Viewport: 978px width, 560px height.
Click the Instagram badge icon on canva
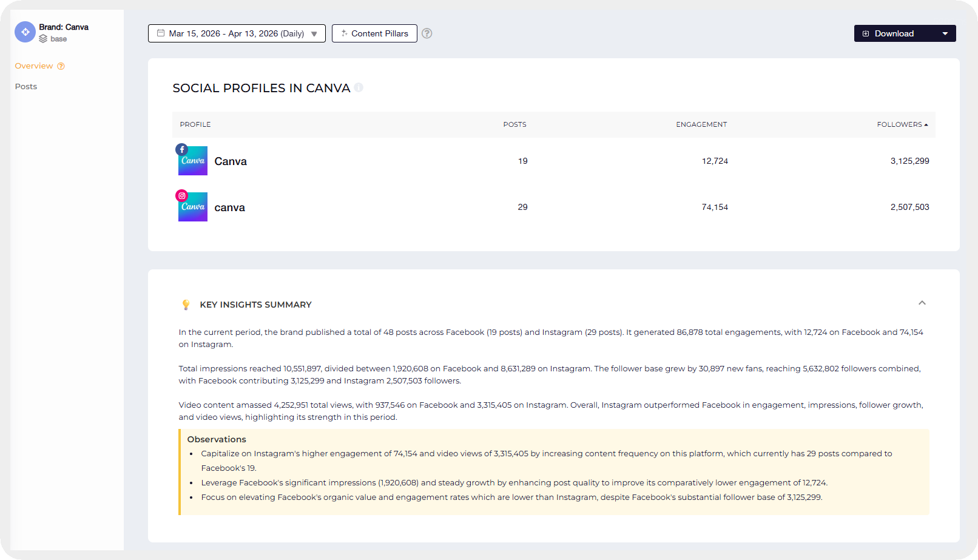click(181, 195)
